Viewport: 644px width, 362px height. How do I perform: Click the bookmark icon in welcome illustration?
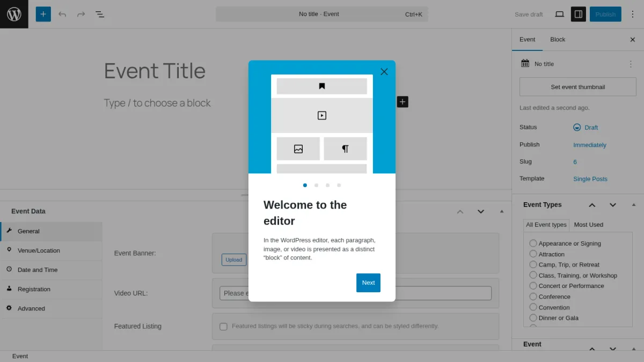pyautogui.click(x=322, y=86)
